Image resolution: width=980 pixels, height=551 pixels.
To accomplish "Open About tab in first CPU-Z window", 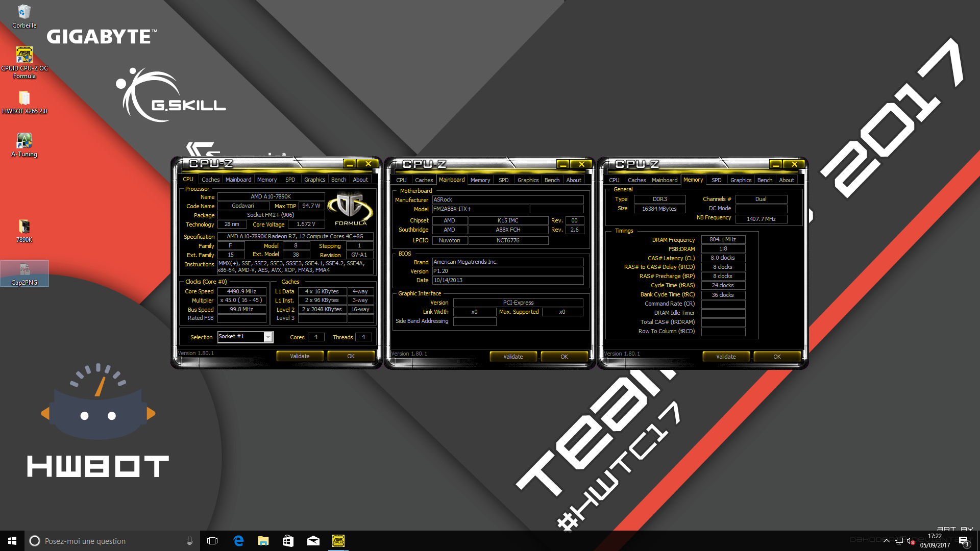I will click(360, 180).
